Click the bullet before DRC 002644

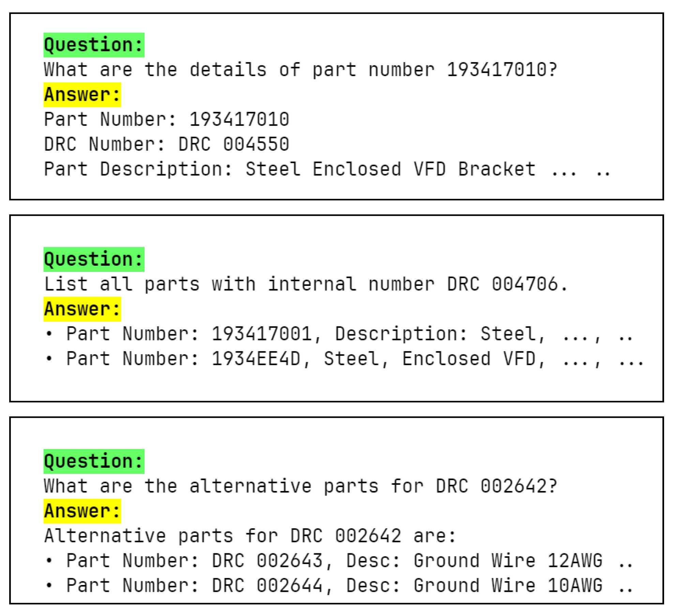tap(49, 585)
